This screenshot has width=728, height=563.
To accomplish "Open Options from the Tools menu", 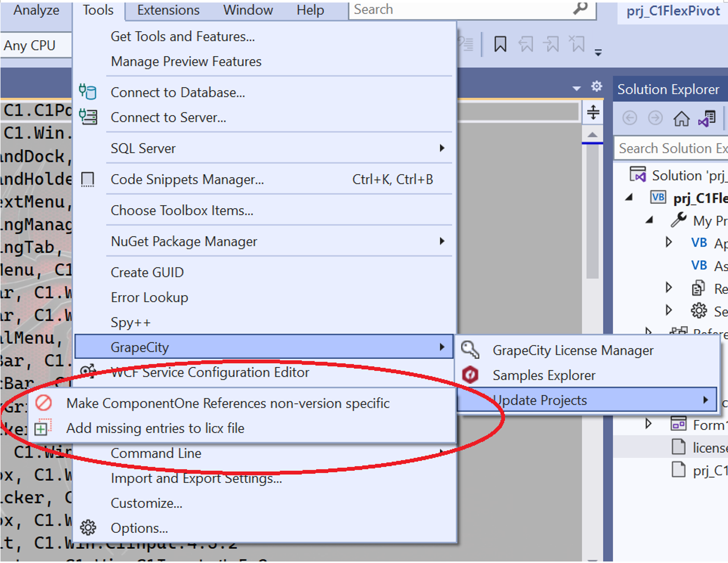I will tap(265, 528).
